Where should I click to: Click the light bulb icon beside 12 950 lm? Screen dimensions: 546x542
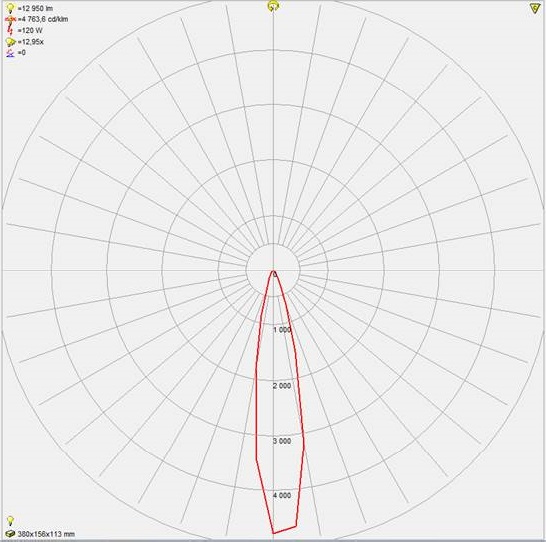pyautogui.click(x=11, y=8)
